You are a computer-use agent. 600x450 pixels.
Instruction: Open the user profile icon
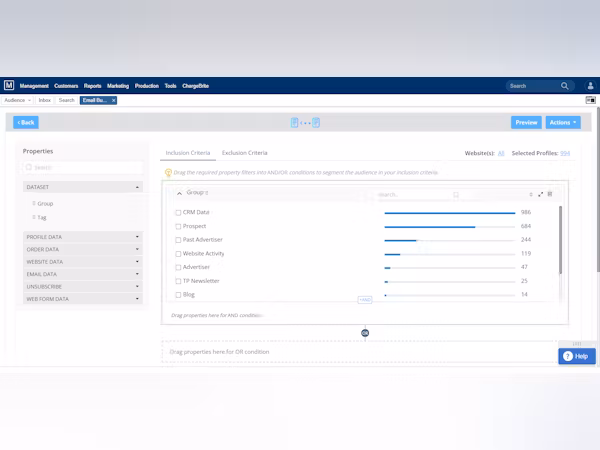click(588, 86)
